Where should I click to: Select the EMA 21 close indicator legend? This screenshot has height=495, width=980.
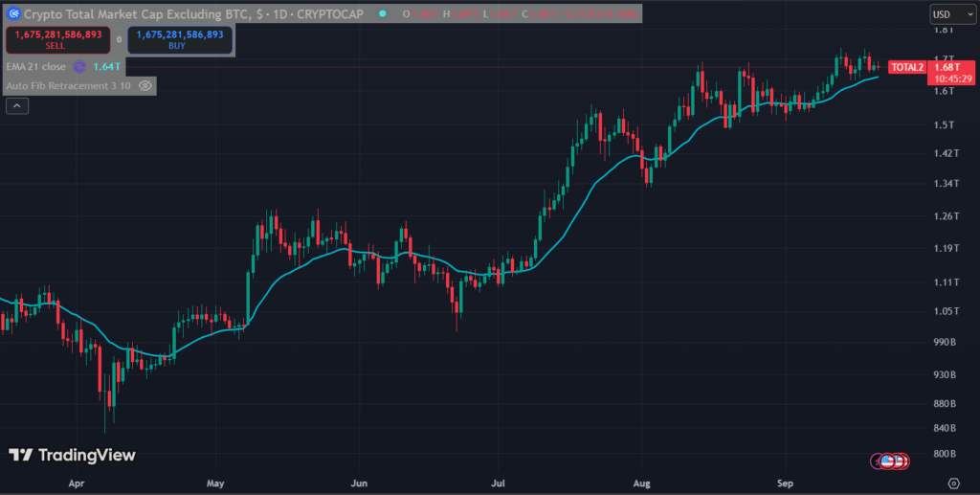point(35,67)
